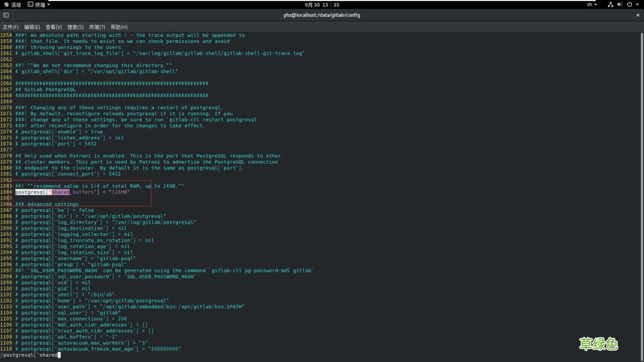Click line "postgresql['dir']" on 1088

point(90,216)
